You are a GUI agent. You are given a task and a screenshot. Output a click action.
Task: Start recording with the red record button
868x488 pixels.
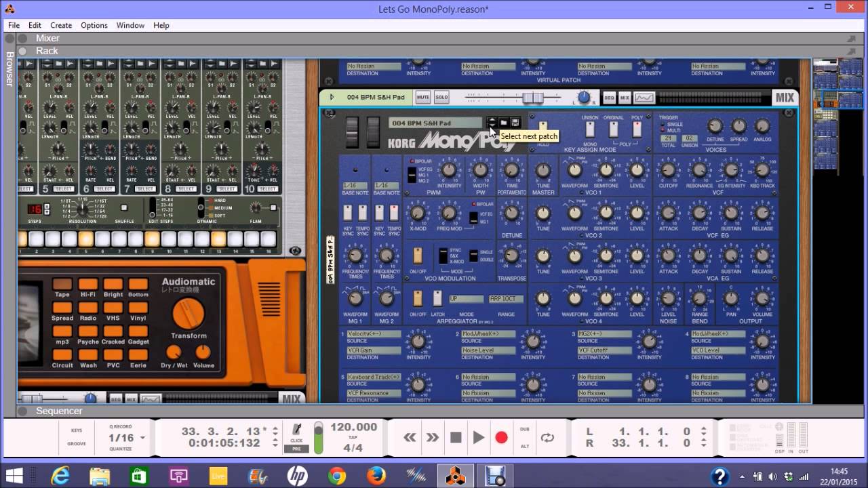502,438
